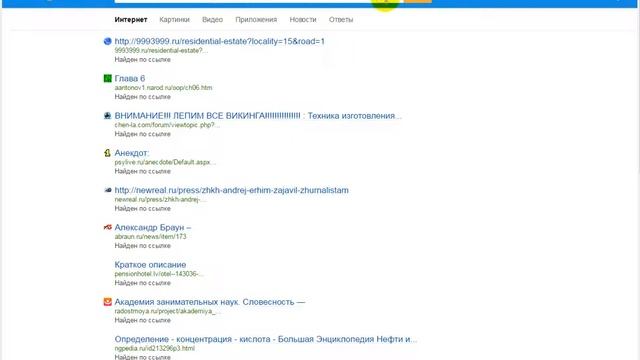
Task: Click the green URL newreal.ru/press/zhkh-andrej-...
Action: click(160, 200)
